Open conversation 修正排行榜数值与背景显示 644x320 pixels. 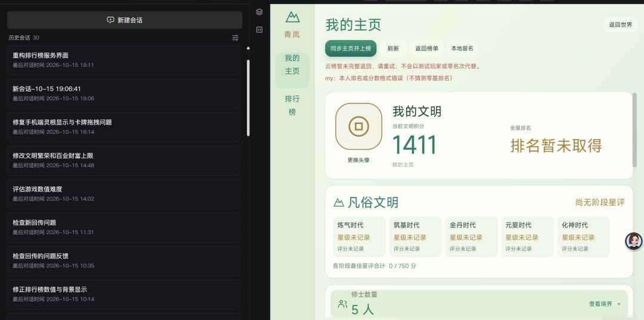pyautogui.click(x=123, y=294)
